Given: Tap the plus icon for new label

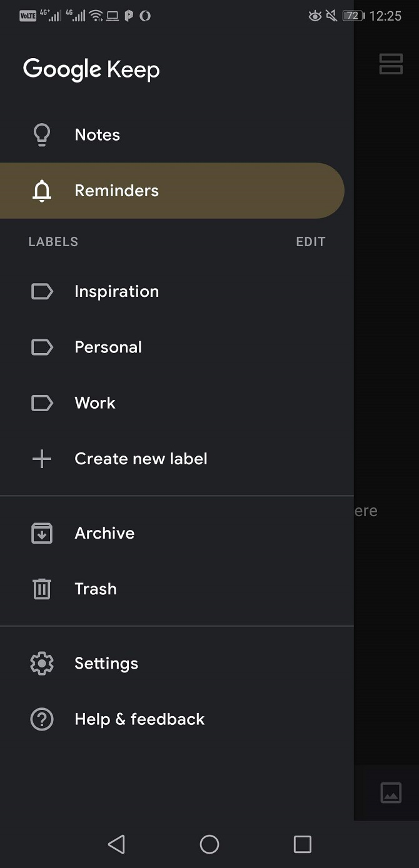Looking at the screenshot, I should pos(42,459).
